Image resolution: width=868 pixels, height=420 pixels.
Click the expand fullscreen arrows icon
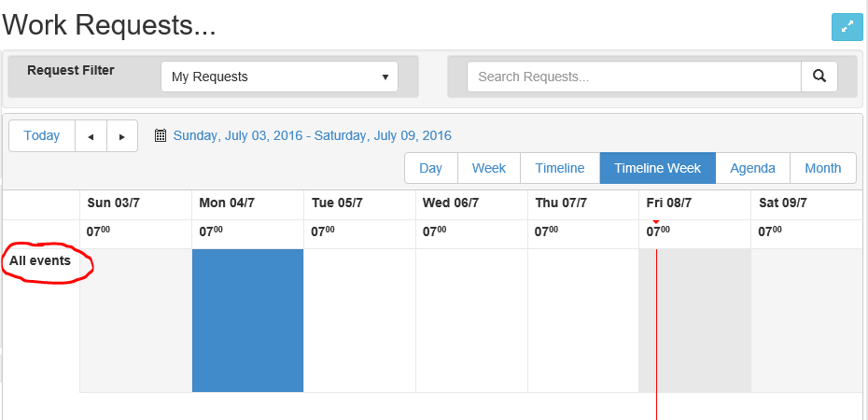coord(847,26)
